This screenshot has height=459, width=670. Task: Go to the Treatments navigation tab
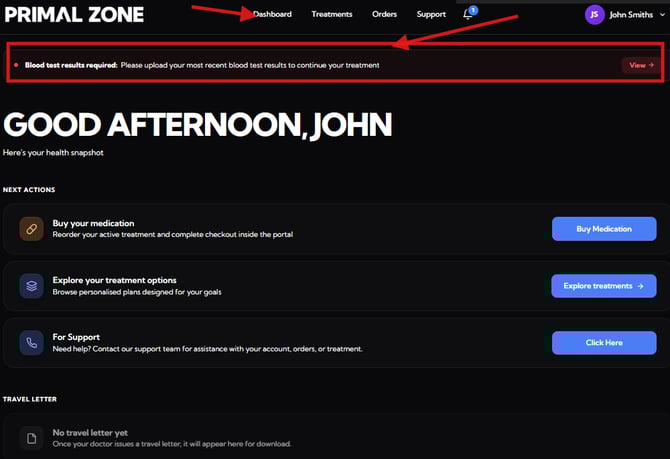(x=332, y=14)
